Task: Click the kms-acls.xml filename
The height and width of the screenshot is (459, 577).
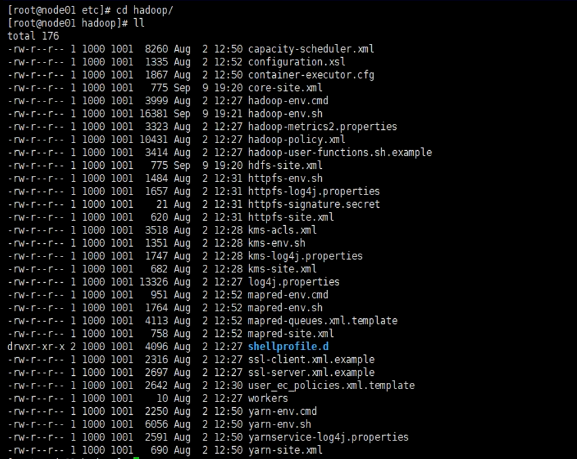Action: click(x=282, y=230)
